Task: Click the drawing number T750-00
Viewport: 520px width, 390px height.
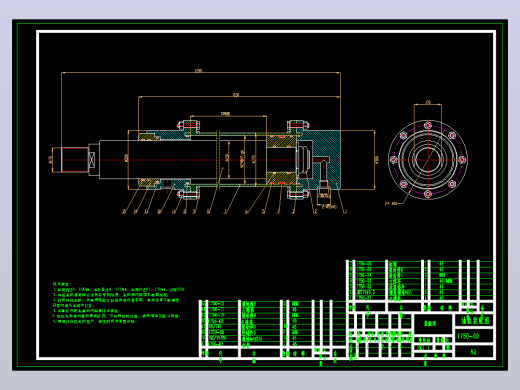Action: coord(468,336)
